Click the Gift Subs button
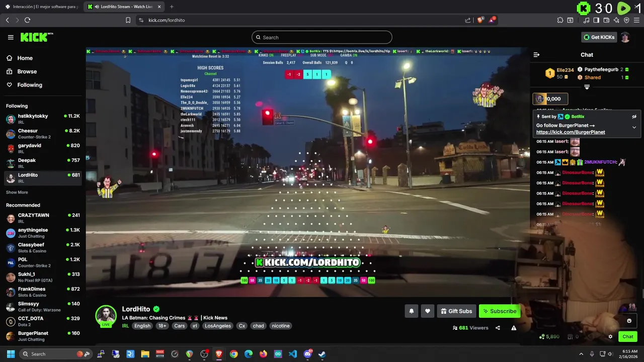 456,311
